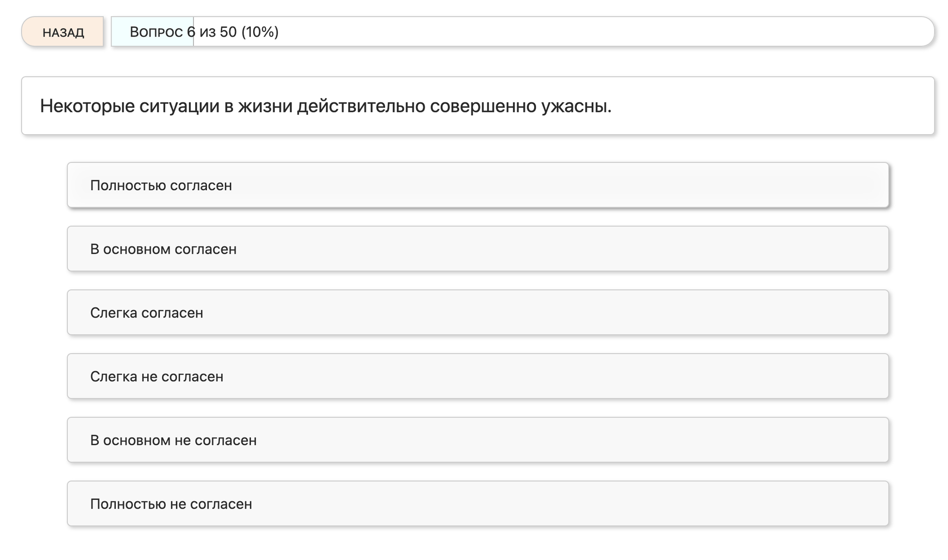
Task: Respond 'В основном согласен' to the statement
Action: coord(477,249)
